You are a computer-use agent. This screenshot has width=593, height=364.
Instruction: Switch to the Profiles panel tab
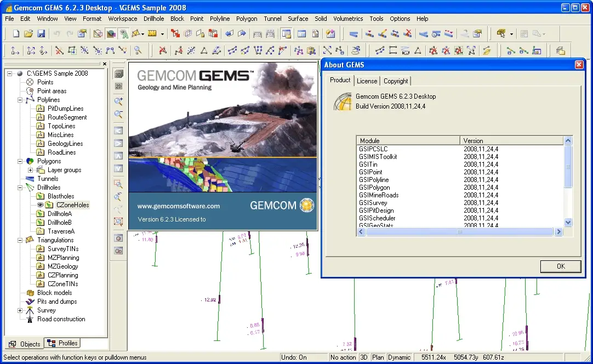coord(63,343)
